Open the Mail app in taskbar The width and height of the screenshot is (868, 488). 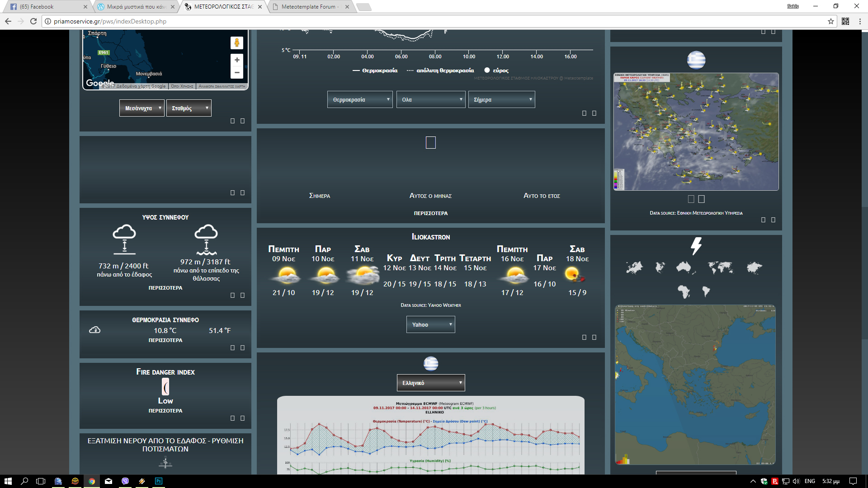click(108, 481)
